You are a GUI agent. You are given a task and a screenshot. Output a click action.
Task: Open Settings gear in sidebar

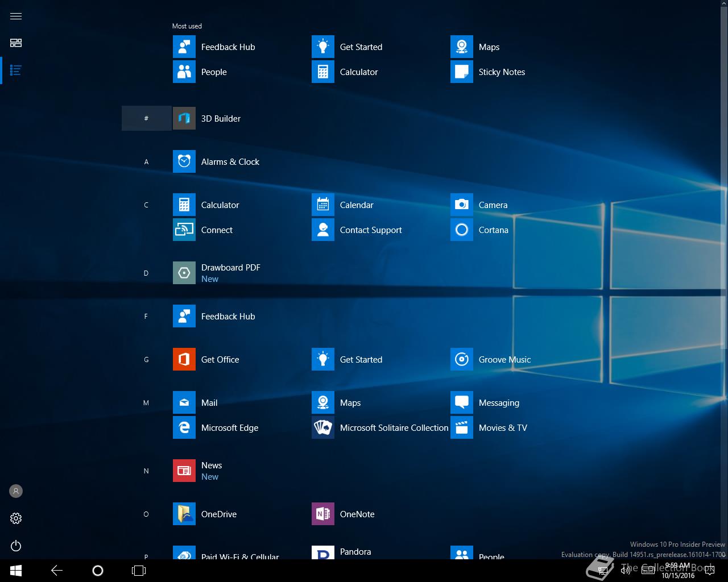(16, 518)
